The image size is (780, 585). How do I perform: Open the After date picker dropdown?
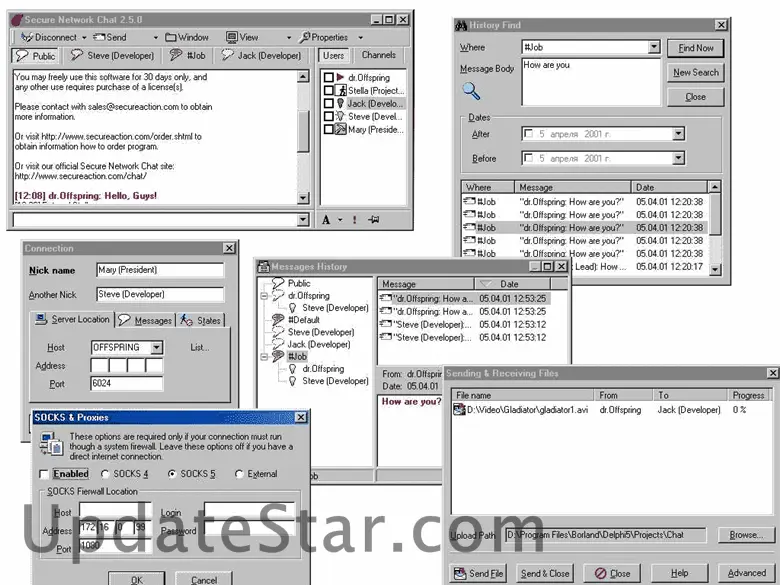click(678, 134)
